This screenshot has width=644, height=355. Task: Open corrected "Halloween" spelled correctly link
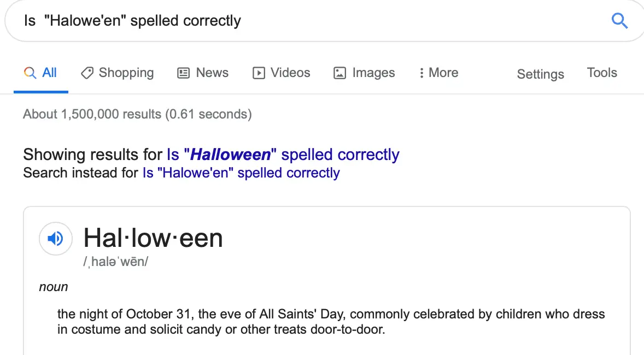[283, 155]
